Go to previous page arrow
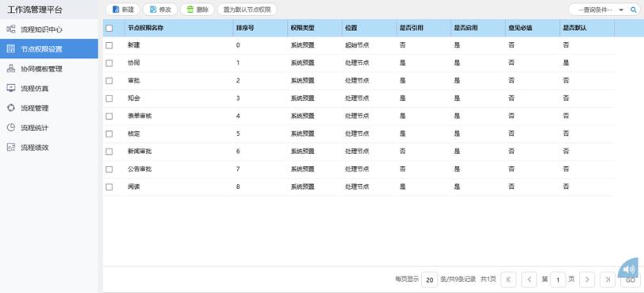 coord(529,280)
